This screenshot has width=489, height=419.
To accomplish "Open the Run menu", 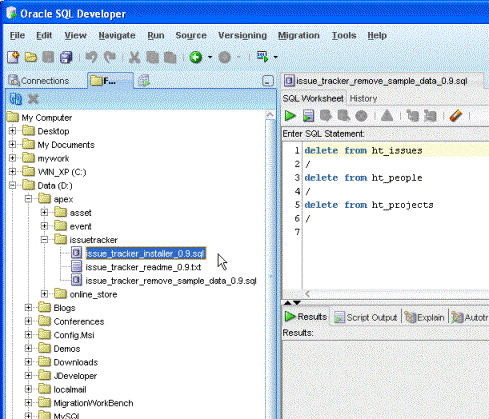I will pos(156,35).
